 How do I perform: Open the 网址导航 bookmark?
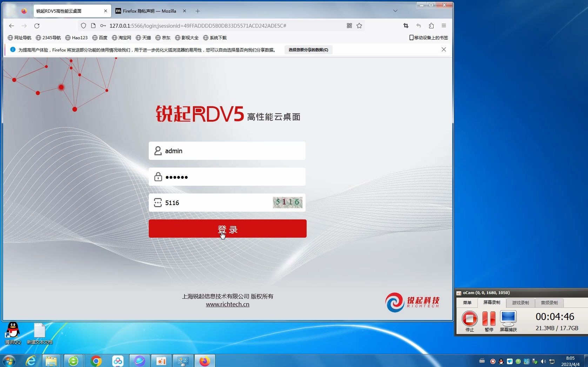(x=19, y=38)
